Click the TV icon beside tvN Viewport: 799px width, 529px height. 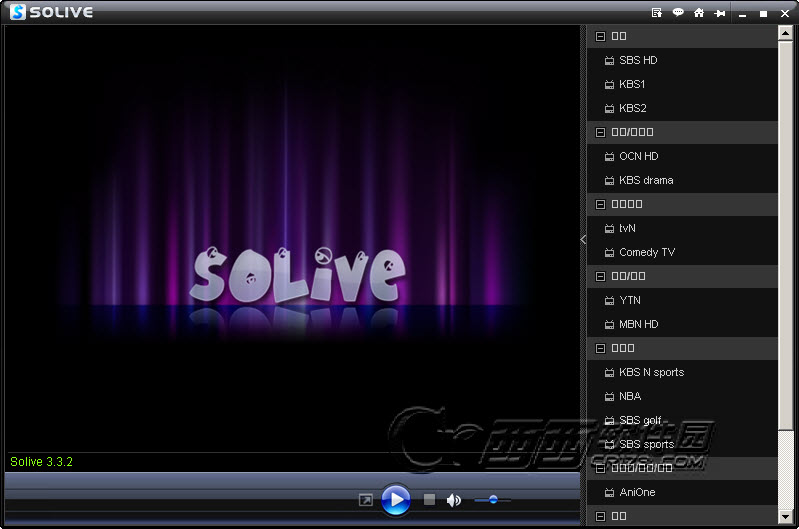coord(609,228)
